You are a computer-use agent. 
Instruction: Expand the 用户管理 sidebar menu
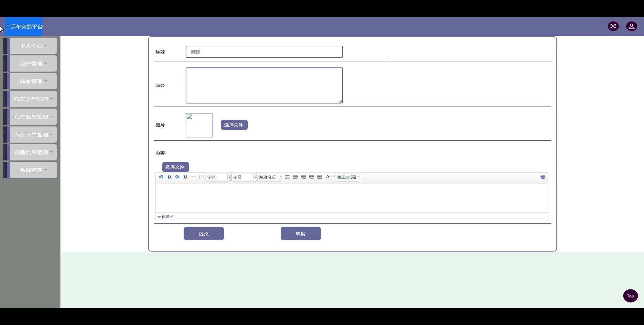click(33, 63)
